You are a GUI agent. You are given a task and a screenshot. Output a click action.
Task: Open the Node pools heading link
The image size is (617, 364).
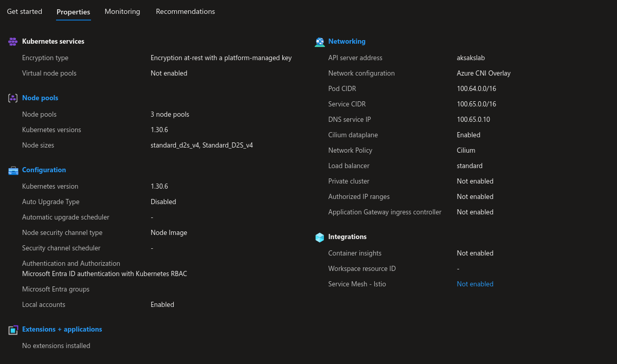click(40, 98)
